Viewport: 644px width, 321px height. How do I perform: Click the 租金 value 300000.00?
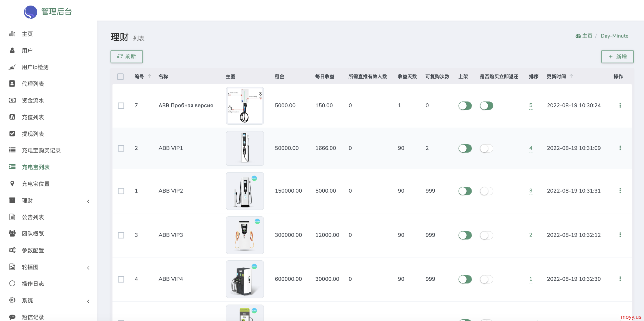(x=288, y=235)
